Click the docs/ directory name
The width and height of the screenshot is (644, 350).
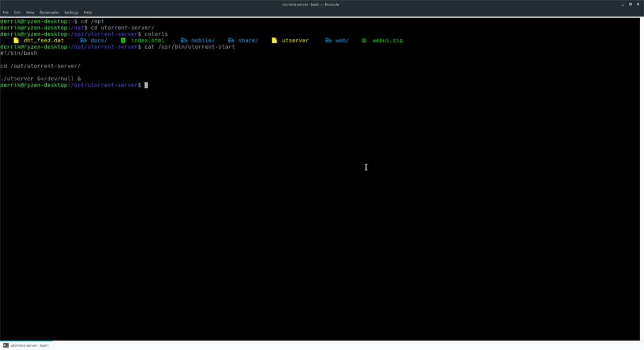(99, 40)
